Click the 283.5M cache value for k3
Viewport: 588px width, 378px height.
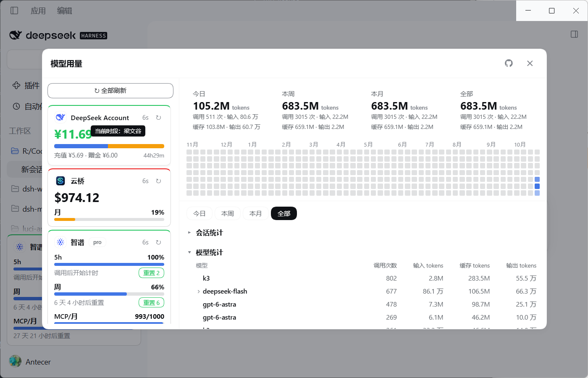479,278
